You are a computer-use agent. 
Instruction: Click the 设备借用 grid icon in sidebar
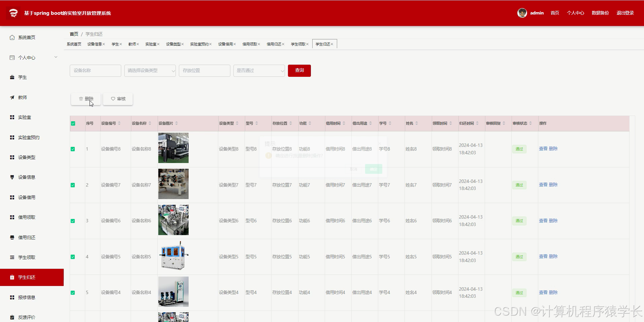point(12,197)
